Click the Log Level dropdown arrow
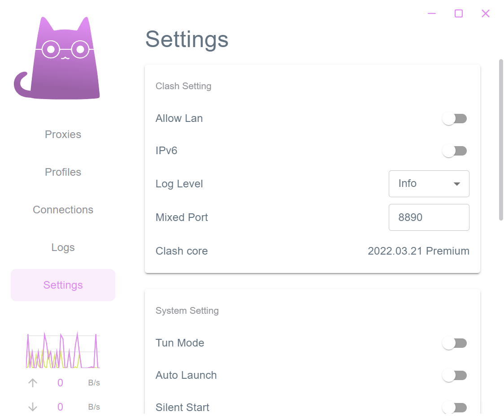504x420 pixels. click(x=457, y=184)
